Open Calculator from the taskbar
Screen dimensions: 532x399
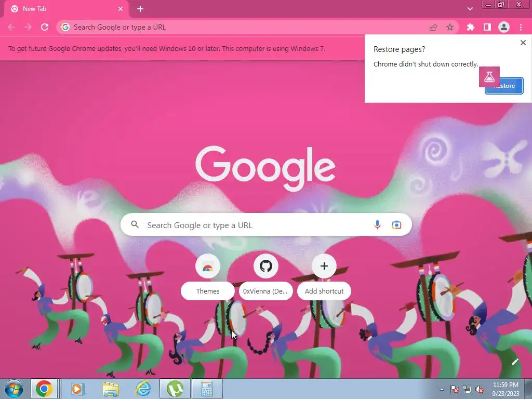(x=207, y=389)
